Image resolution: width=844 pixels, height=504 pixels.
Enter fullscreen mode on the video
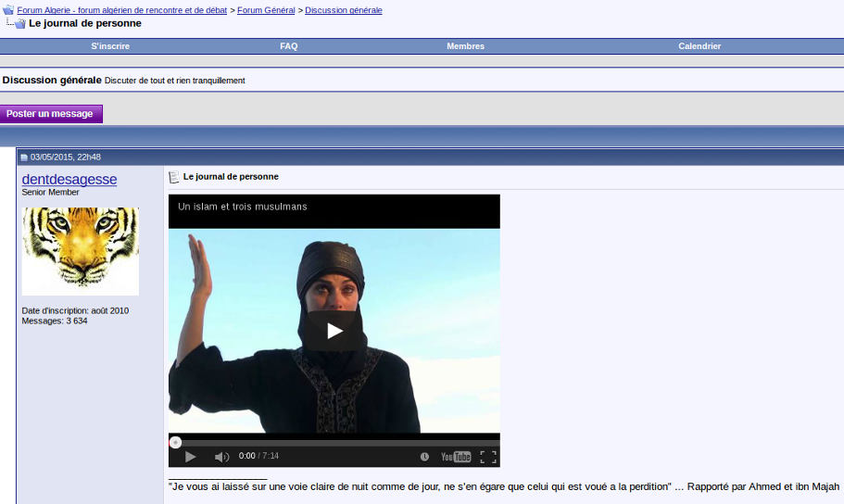pos(488,457)
